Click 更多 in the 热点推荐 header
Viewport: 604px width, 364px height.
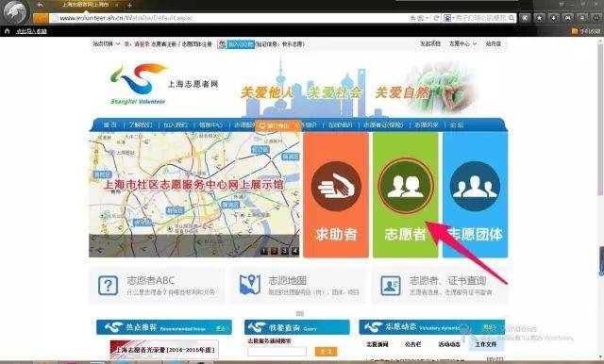click(221, 328)
